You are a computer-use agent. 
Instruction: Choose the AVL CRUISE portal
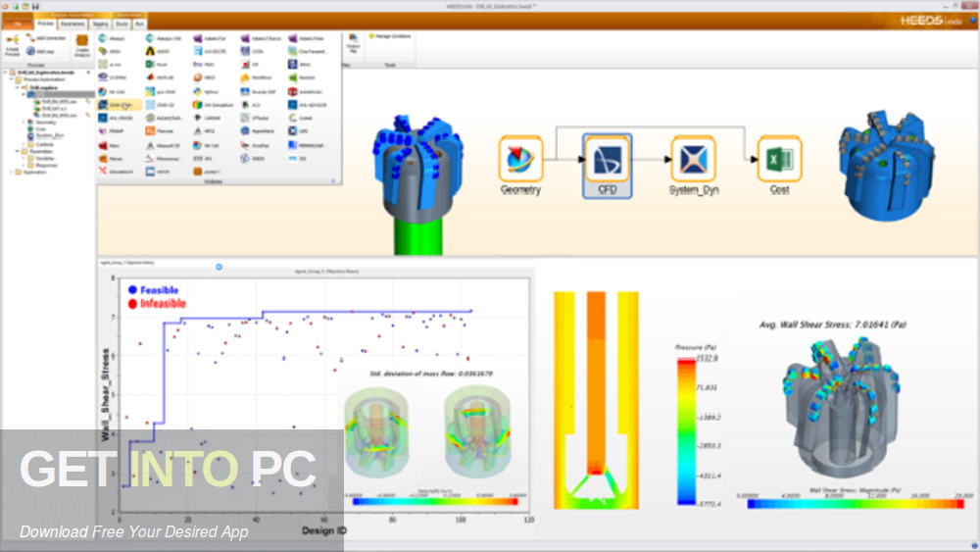pyautogui.click(x=116, y=118)
